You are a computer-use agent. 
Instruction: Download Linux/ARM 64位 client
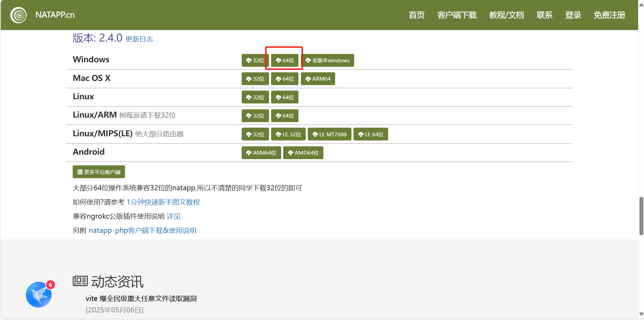285,116
